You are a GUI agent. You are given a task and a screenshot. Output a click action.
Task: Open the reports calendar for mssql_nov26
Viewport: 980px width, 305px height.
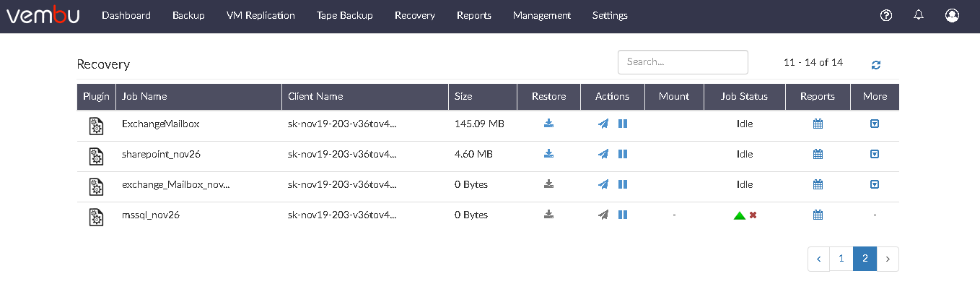[818, 215]
